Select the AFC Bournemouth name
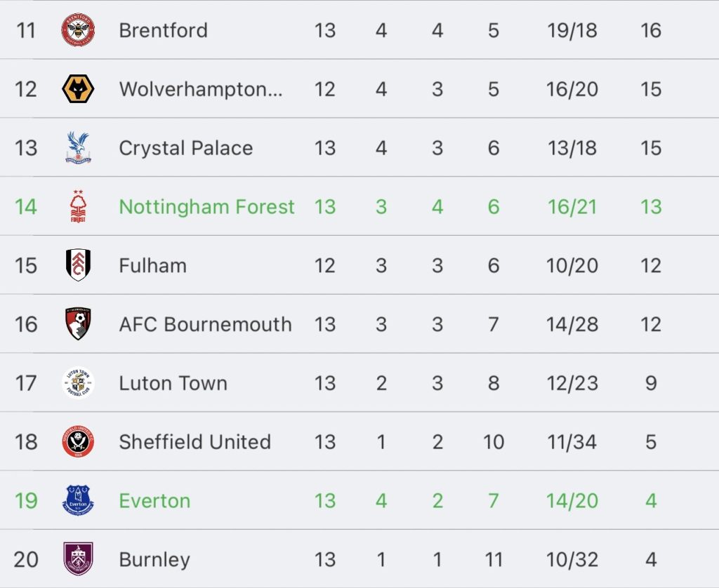The image size is (719, 588). click(206, 324)
